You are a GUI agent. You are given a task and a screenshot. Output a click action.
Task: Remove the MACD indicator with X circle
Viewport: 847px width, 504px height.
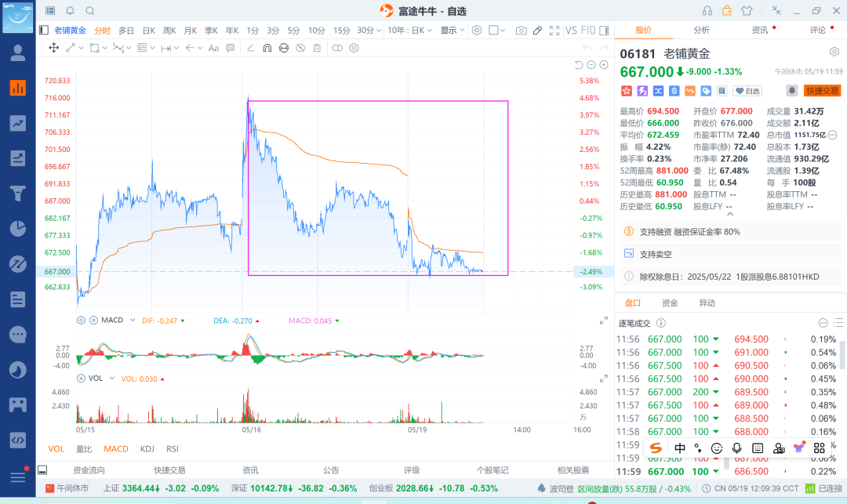93,320
